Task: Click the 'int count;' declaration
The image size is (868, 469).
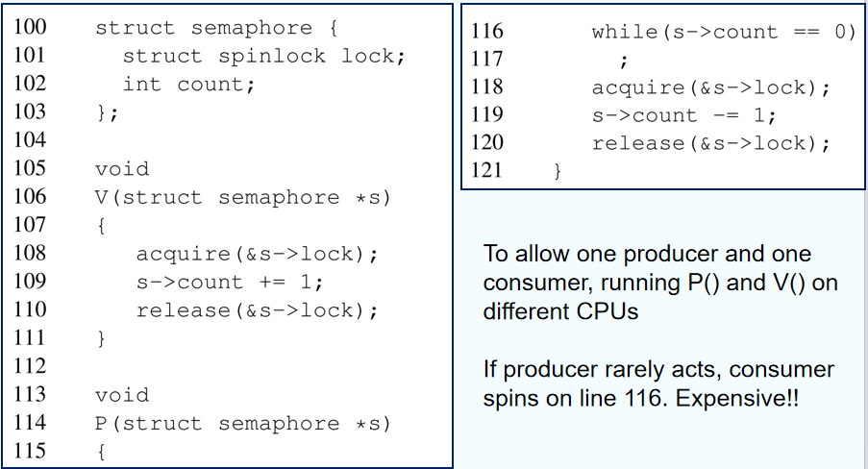Action: [188, 85]
